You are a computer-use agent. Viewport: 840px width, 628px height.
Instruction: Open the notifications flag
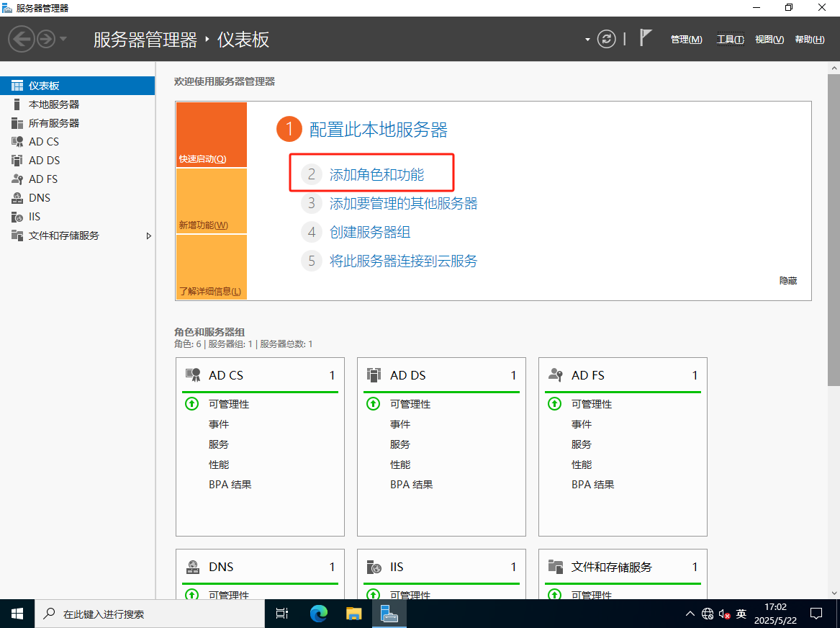click(x=646, y=38)
